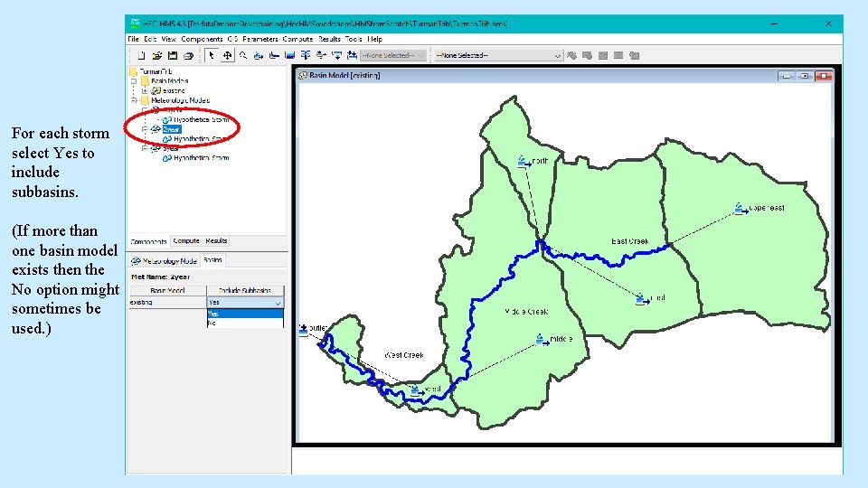This screenshot has height=488, width=868.
Task: Select the Arrow pointer tool
Action: [x=211, y=55]
